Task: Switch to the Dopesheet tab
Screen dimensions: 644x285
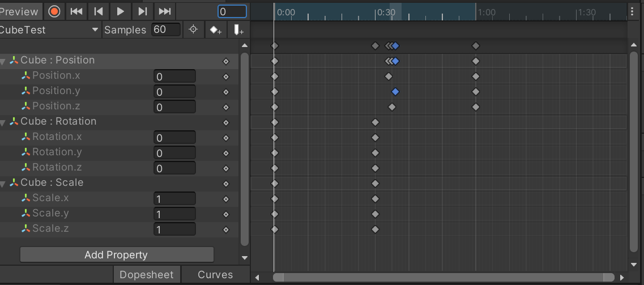Action: point(147,275)
